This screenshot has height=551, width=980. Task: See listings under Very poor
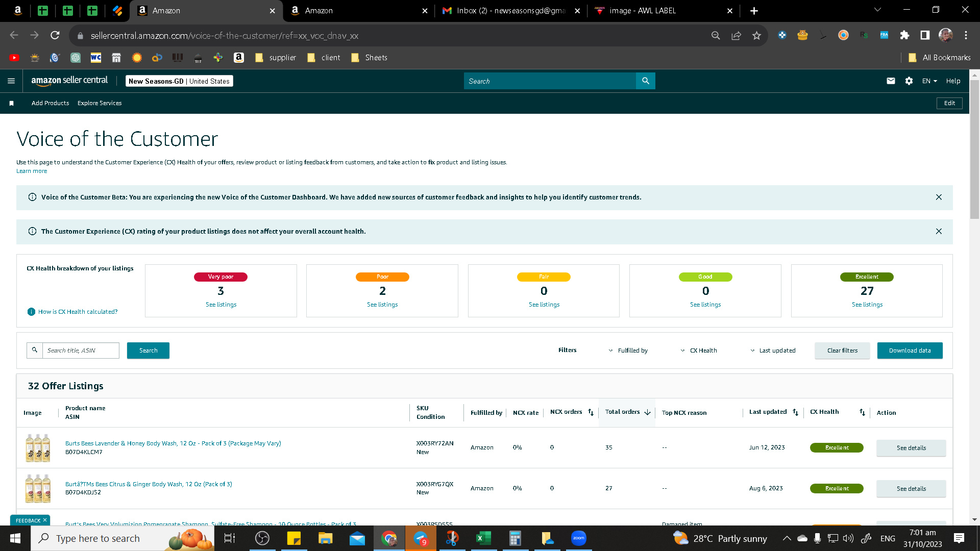(x=221, y=305)
